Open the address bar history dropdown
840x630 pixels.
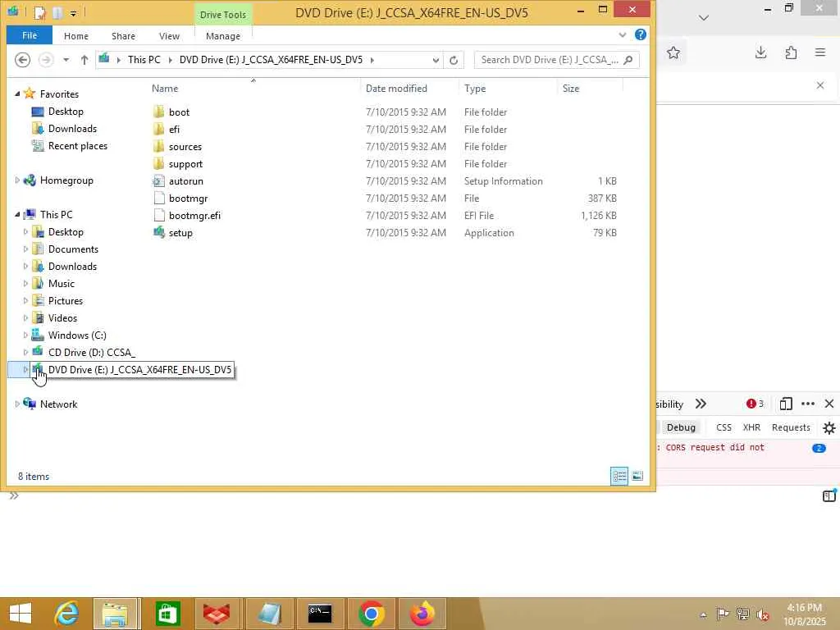click(x=436, y=60)
